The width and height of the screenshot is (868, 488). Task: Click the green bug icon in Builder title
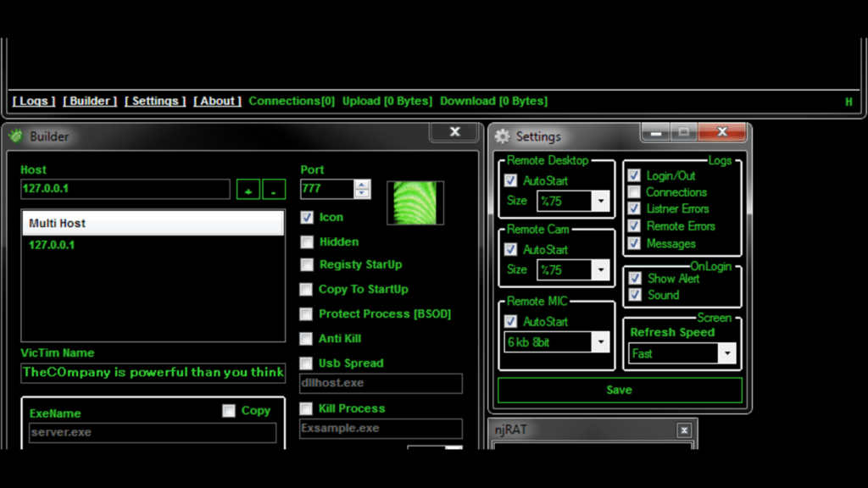pos(16,136)
